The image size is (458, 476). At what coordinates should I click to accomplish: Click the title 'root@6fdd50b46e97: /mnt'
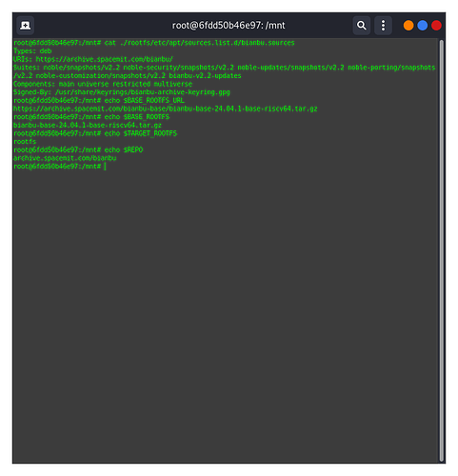(x=229, y=26)
